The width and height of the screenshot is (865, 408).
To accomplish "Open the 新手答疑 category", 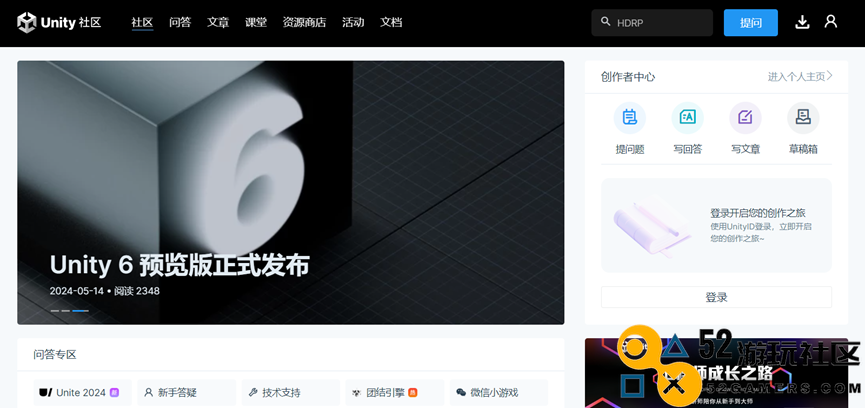I will [x=186, y=393].
